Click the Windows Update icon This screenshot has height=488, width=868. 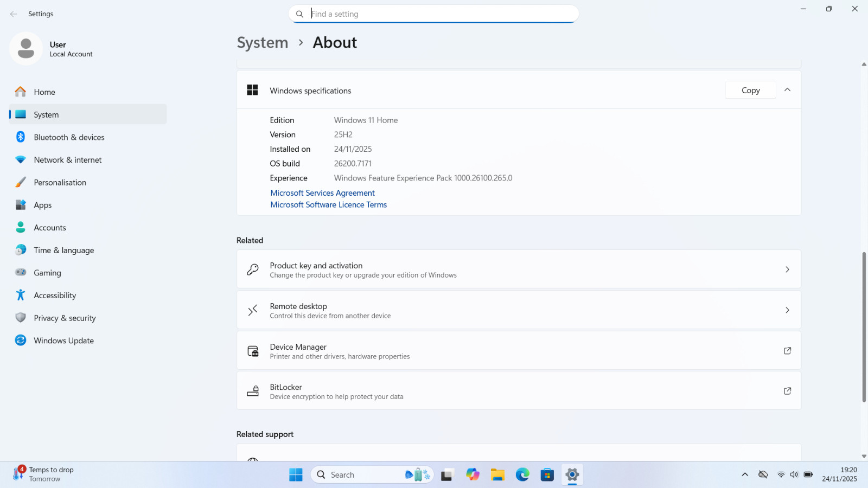(x=21, y=341)
